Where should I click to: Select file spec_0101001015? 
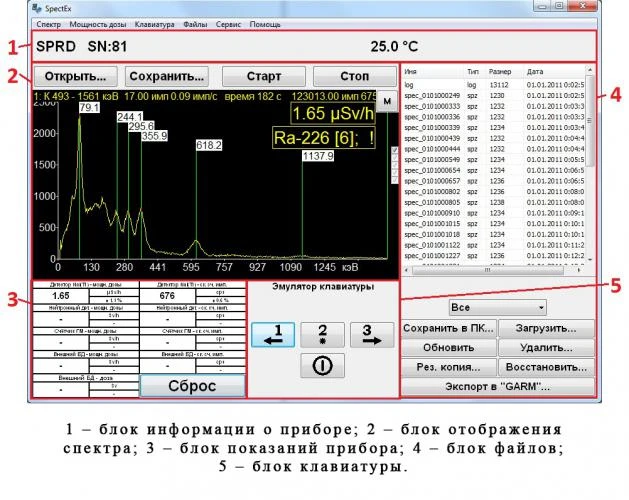494,224
